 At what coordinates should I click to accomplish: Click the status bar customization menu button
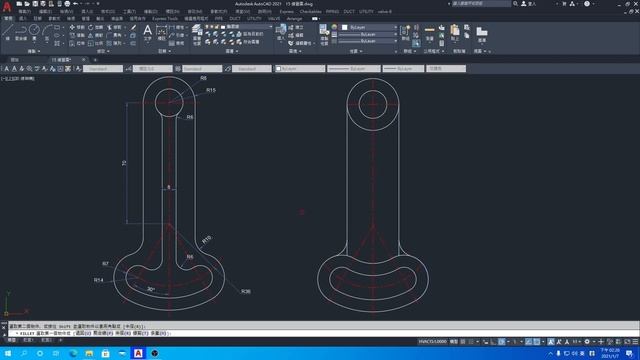tap(635, 342)
